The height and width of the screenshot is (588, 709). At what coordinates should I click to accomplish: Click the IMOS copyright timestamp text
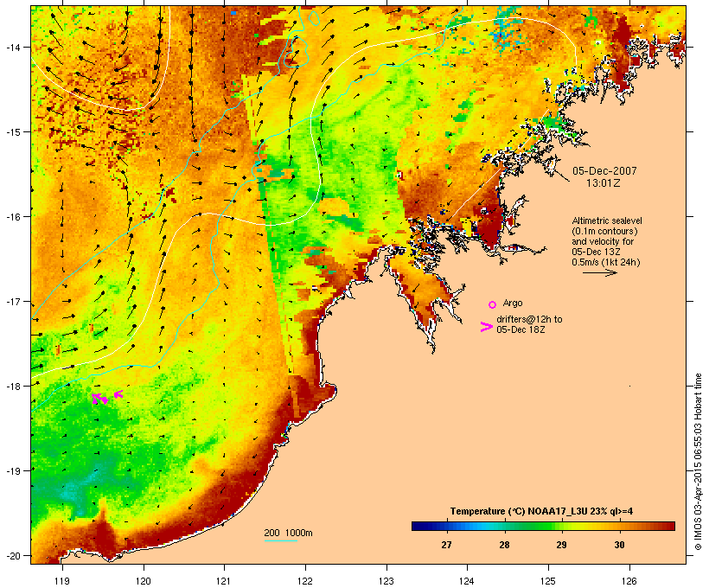[x=699, y=462]
